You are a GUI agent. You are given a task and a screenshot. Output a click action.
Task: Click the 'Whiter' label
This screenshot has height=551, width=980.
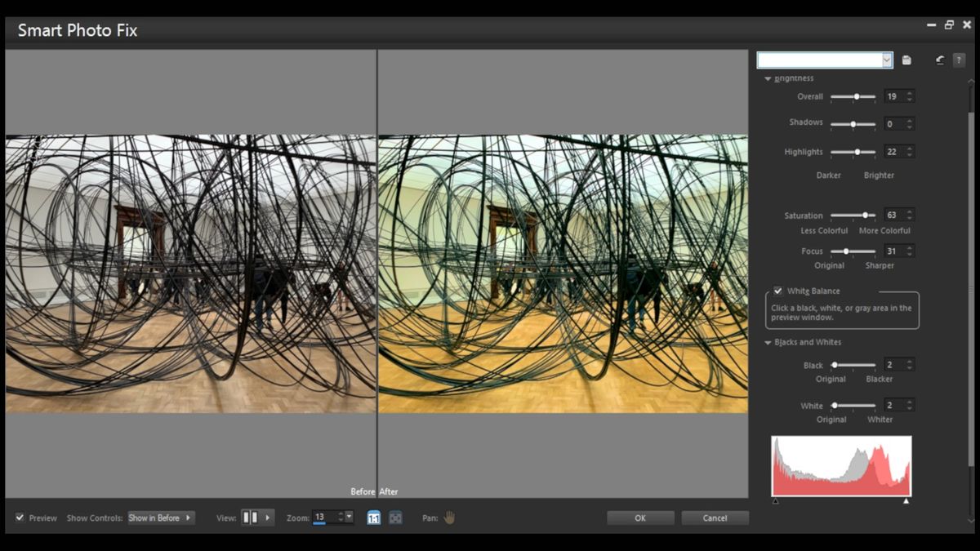[x=880, y=420]
